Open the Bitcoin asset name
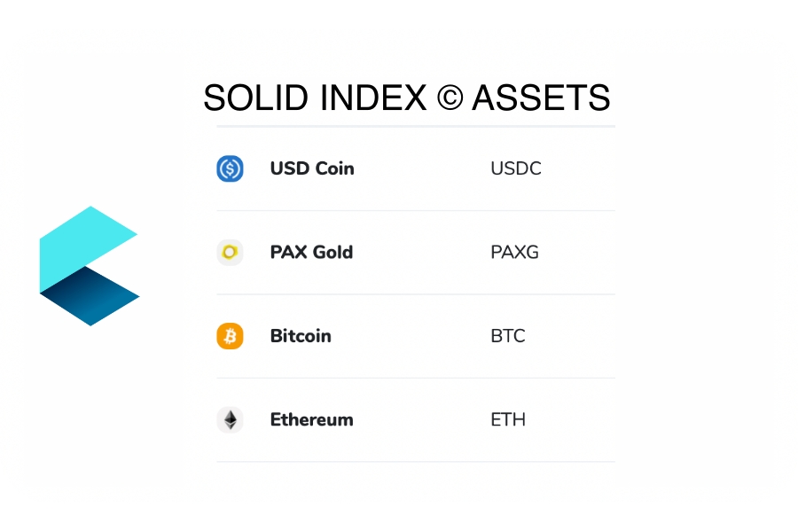This screenshot has width=798, height=532. 301,336
